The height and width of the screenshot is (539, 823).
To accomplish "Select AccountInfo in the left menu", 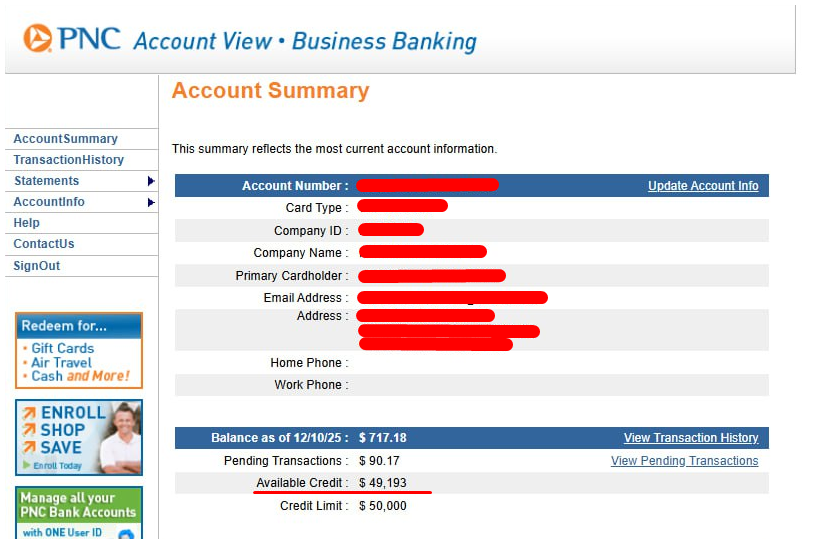I will click(x=49, y=202).
